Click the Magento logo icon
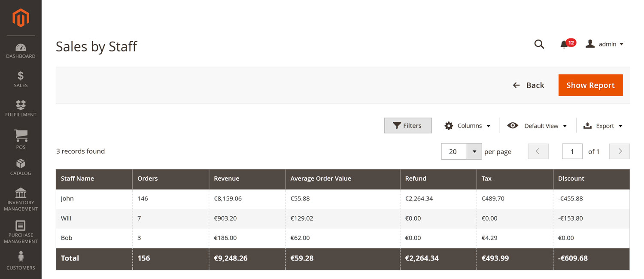Screen dimensions: 644x279 [x=21, y=18]
